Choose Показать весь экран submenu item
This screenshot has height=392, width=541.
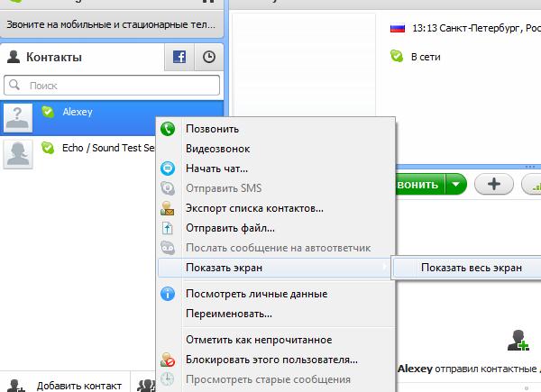[x=472, y=268]
